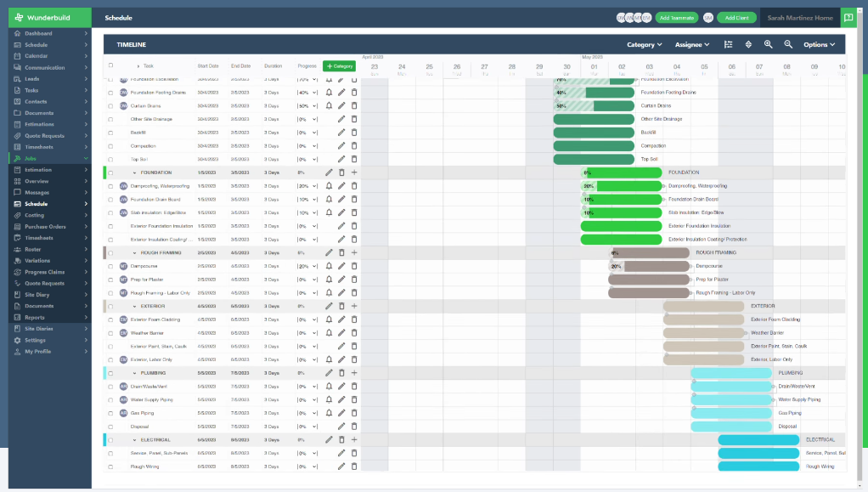Edit the FOUNDATION category with pencil icon

(329, 172)
